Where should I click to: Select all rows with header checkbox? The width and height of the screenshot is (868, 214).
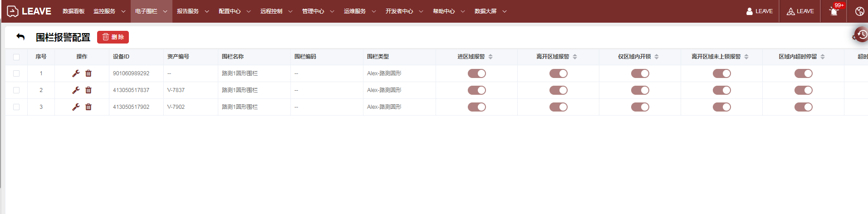[16, 57]
